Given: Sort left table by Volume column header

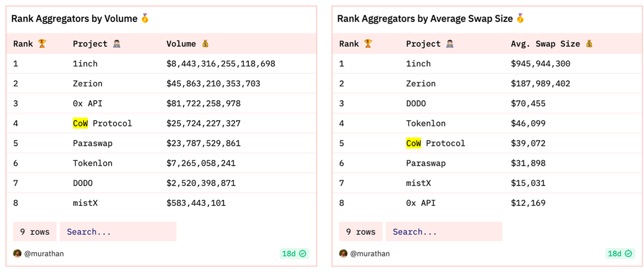Looking at the screenshot, I should 181,44.
